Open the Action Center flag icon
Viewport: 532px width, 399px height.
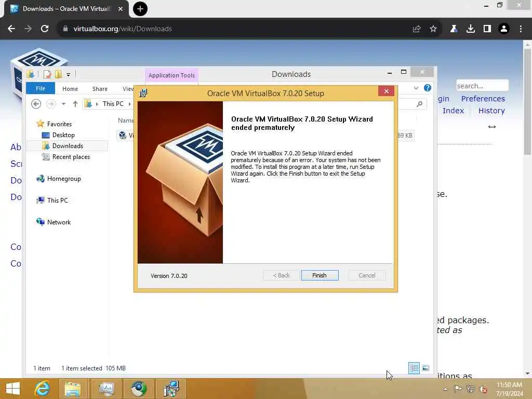coord(457,389)
